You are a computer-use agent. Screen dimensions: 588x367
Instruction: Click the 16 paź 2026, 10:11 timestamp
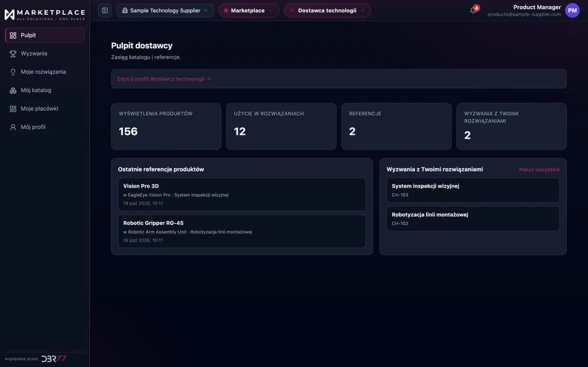click(x=143, y=241)
